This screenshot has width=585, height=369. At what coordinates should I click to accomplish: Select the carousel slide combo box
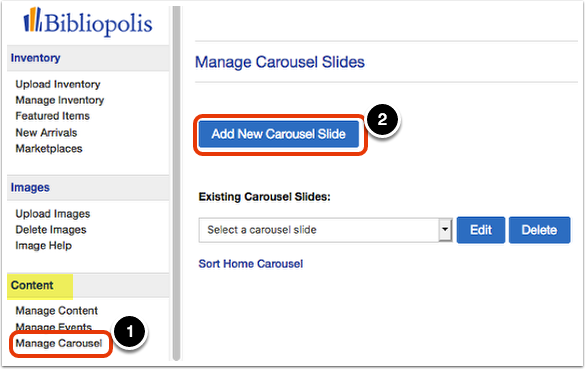325,230
